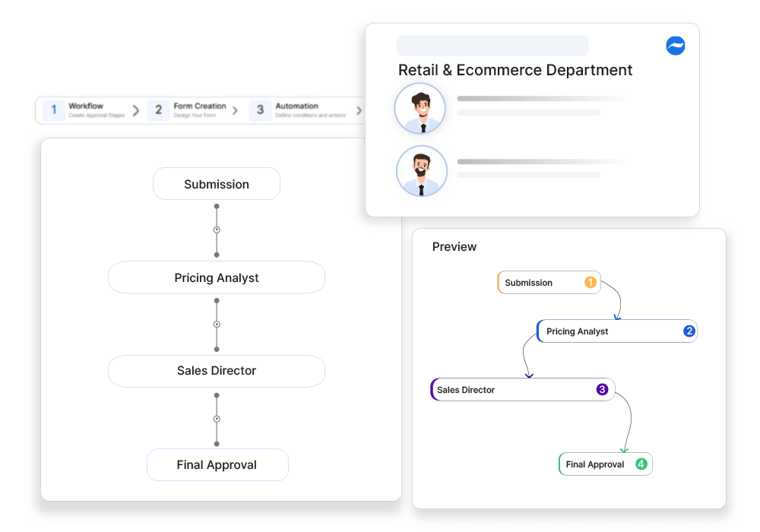Switch to the Workflow step
Image resolution: width=760 pixels, height=532 pixels.
click(88, 106)
